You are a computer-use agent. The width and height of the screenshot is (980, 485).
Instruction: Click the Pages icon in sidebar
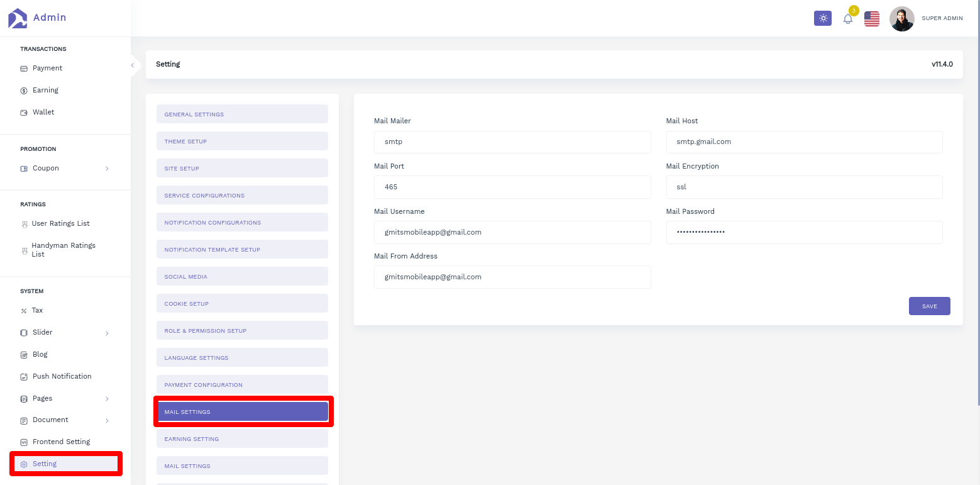point(24,399)
